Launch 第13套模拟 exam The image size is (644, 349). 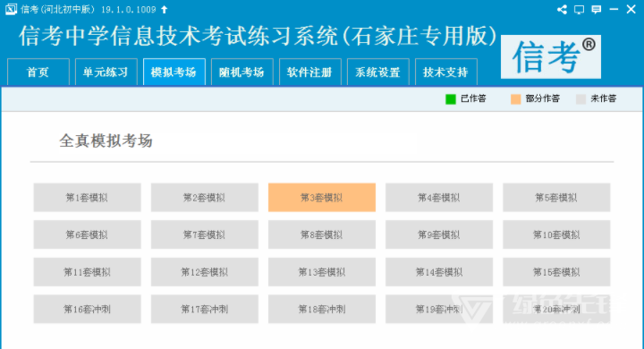(322, 272)
